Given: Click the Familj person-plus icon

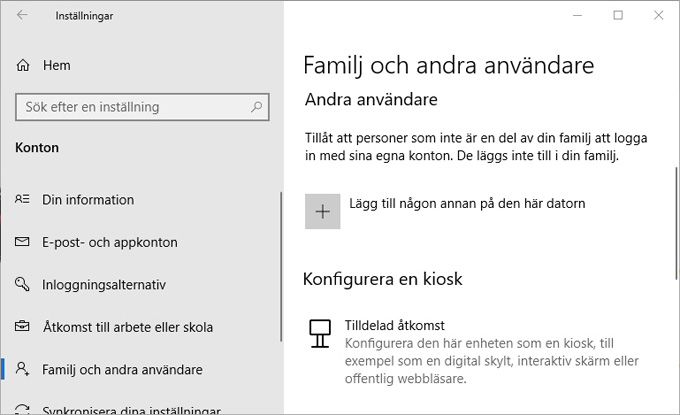Looking at the screenshot, I should click(22, 369).
